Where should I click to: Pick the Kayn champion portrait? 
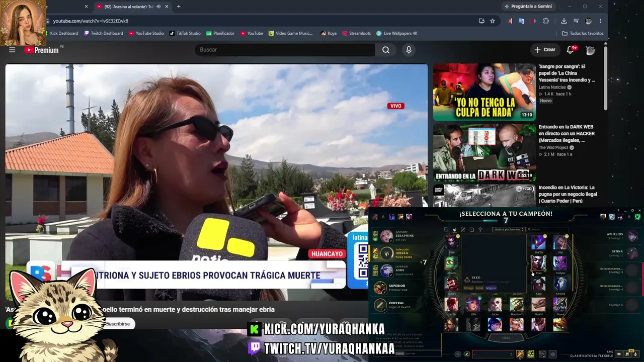pos(538,284)
